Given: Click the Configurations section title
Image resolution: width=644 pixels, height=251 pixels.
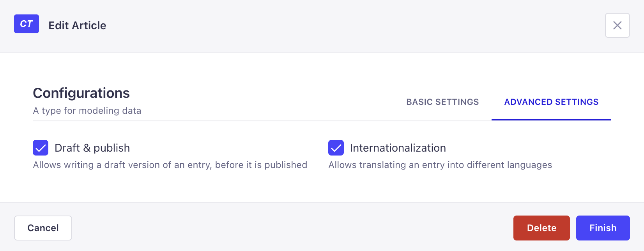Looking at the screenshot, I should [81, 93].
